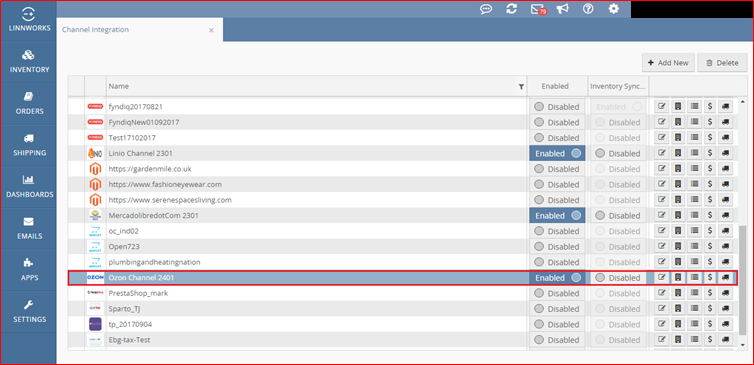Open the Settings sidebar section
The width and height of the screenshot is (754, 365).
(28, 312)
